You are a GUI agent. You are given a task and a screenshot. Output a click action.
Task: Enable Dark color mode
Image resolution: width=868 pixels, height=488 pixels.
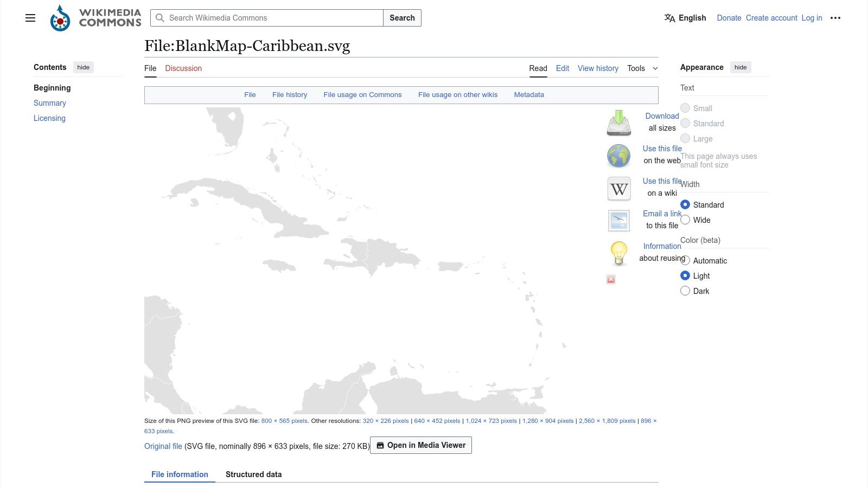click(x=685, y=291)
